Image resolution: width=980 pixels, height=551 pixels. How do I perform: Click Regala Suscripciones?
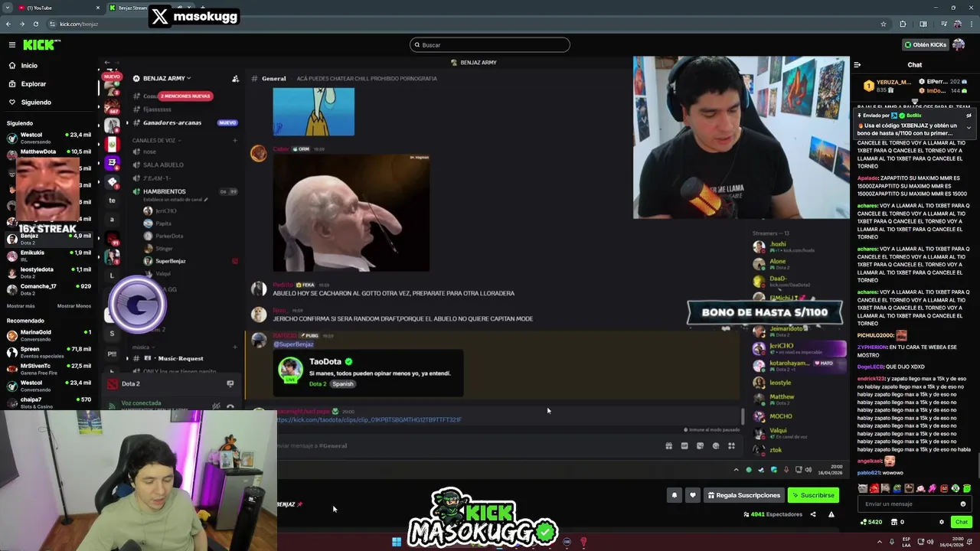point(743,495)
